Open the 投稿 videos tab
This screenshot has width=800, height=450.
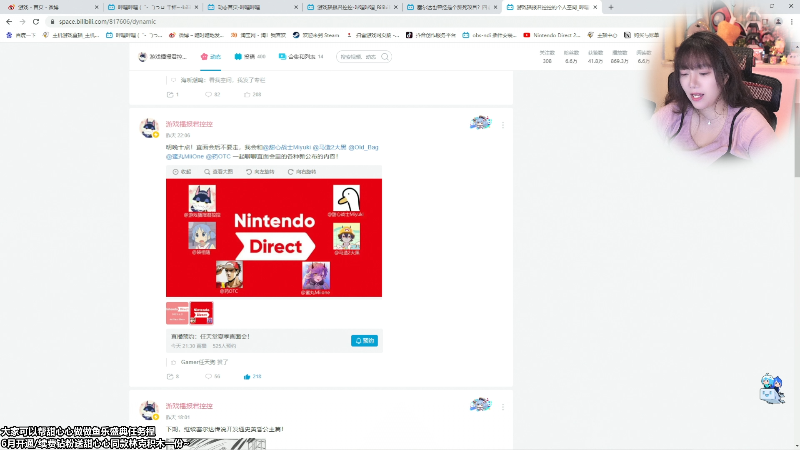pyautogui.click(x=250, y=57)
